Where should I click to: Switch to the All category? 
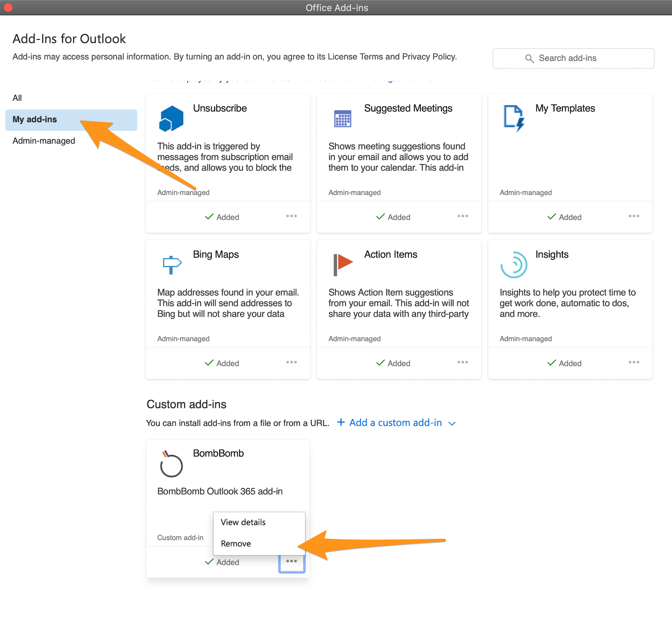click(x=17, y=98)
